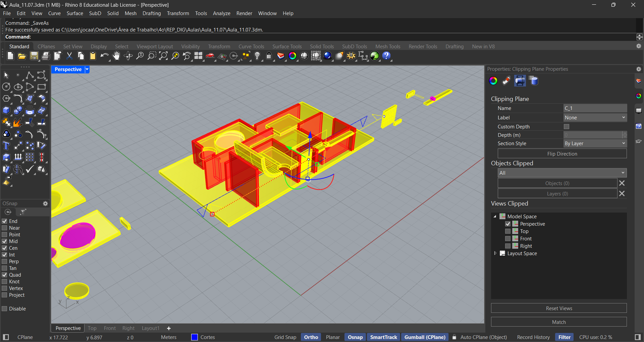This screenshot has width=644, height=342.
Task: Click the Print icon
Action: click(46, 56)
